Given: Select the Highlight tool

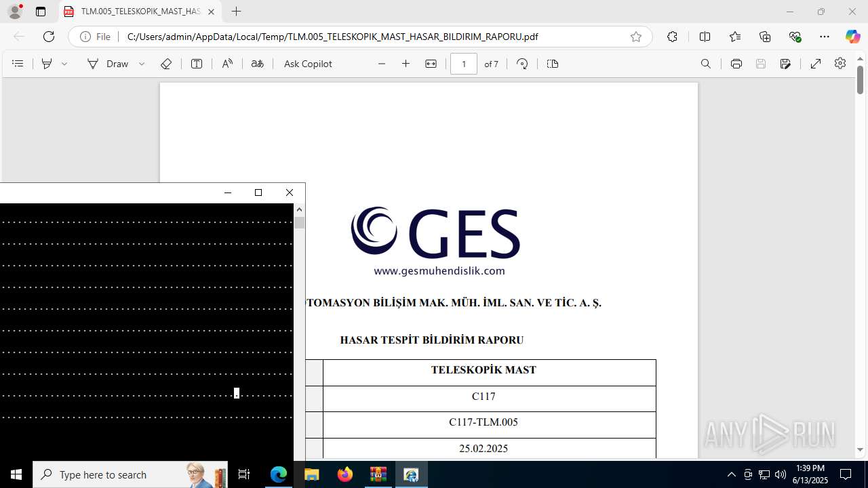Looking at the screenshot, I should 47,64.
